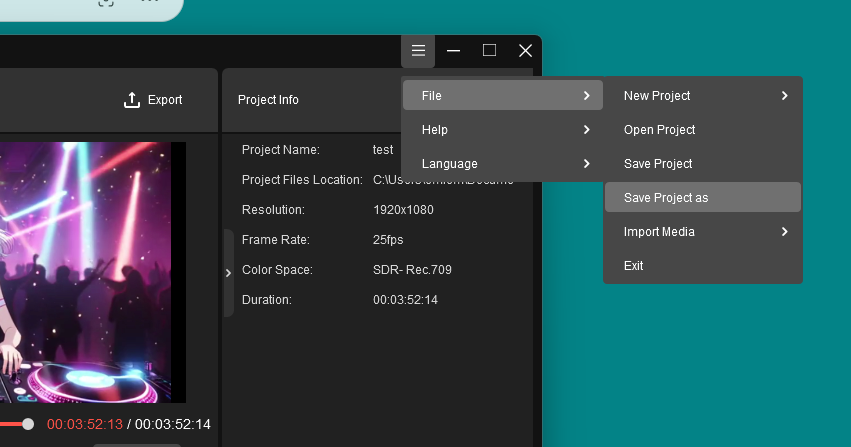
Task: Switch to the Project Info tab
Action: tap(268, 100)
